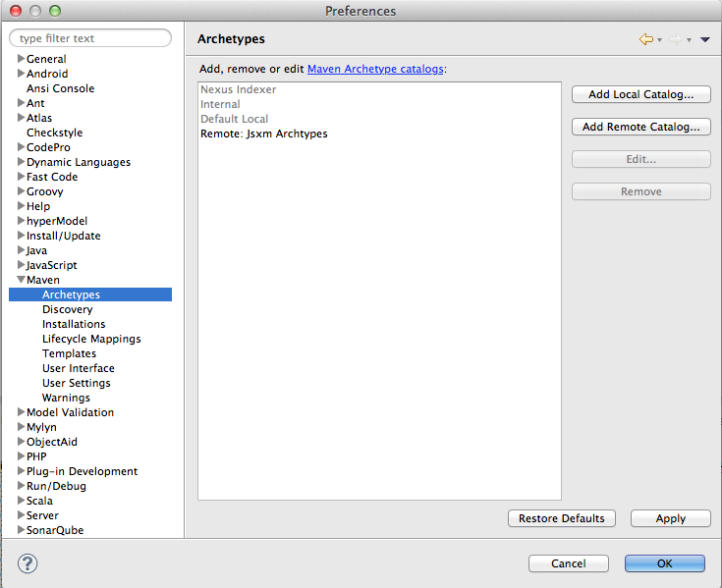Click the back navigation arrow icon
Viewport: 722px width, 588px height.
tap(645, 39)
